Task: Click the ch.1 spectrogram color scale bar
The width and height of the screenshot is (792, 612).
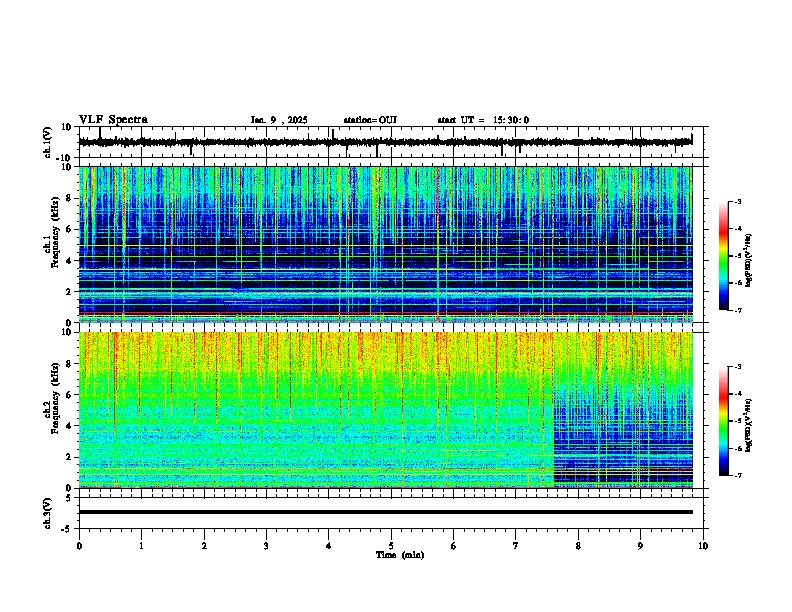Action: click(724, 256)
